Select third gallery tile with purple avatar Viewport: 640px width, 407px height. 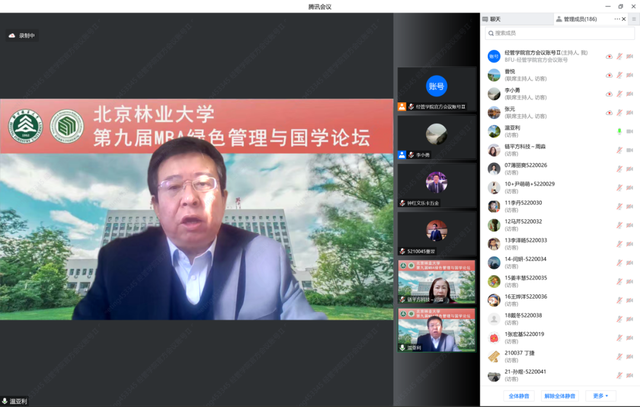click(437, 186)
